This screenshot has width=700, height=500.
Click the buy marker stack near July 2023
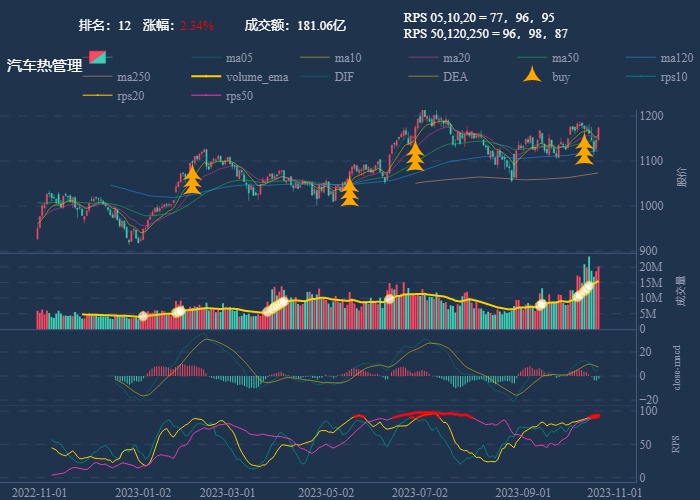415,156
